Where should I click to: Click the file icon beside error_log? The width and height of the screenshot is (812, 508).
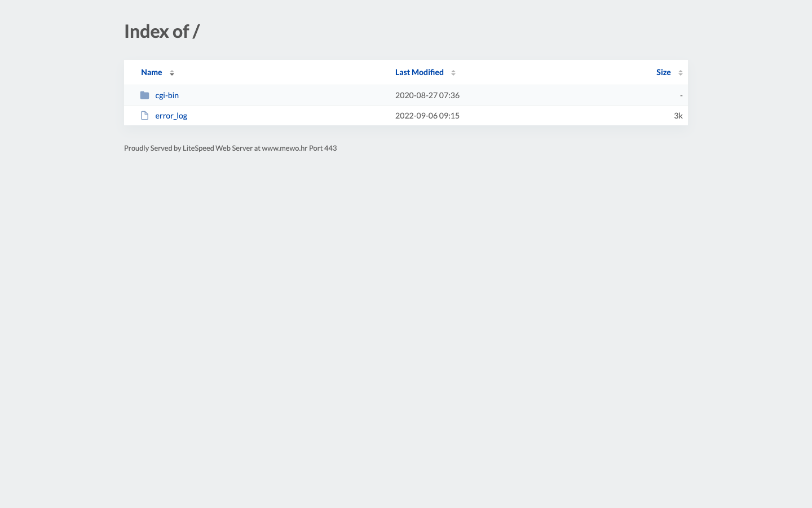tap(144, 116)
